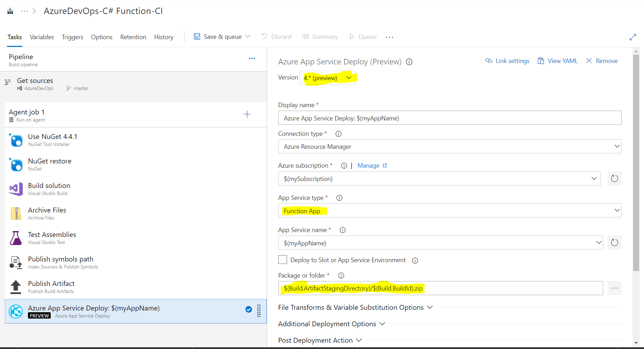The image size is (644, 349).
Task: Select the NuGet Tool Installer task icon
Action: pos(16,140)
